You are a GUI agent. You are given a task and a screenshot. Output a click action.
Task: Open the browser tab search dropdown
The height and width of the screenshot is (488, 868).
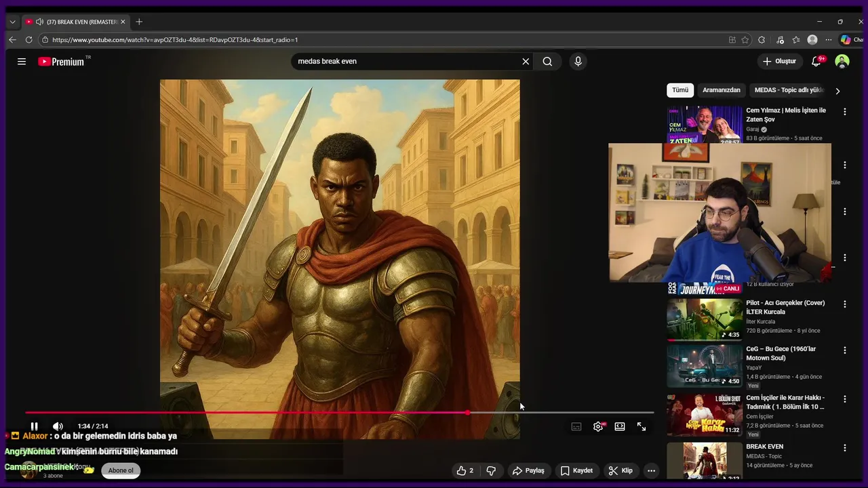[12, 22]
